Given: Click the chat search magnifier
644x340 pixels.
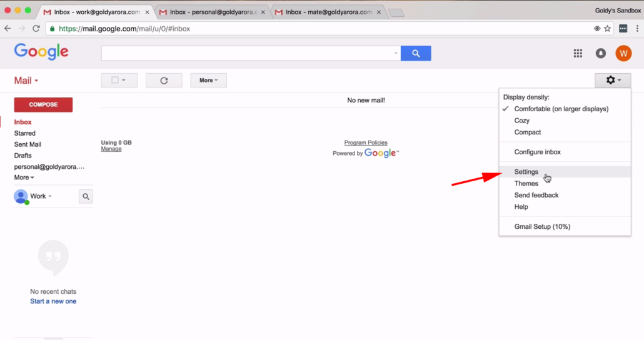Looking at the screenshot, I should [86, 197].
